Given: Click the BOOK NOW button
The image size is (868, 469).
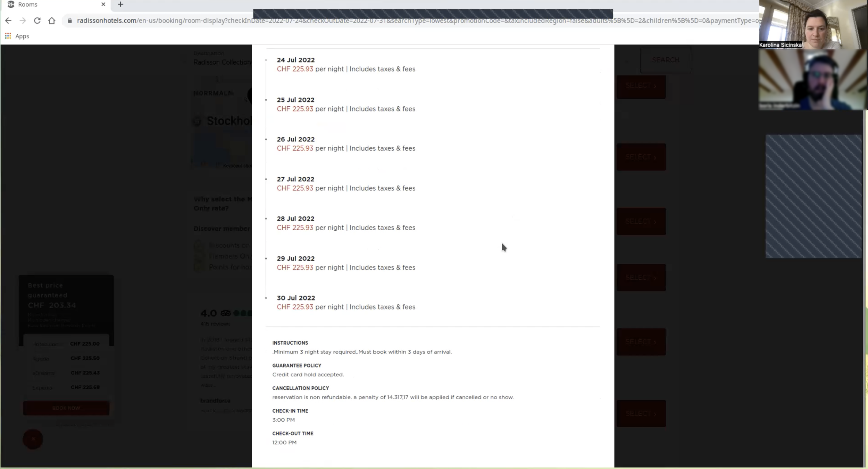Looking at the screenshot, I should point(66,408).
